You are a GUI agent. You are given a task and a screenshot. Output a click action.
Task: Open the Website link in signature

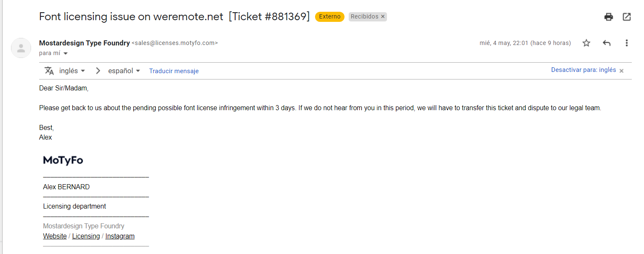tap(55, 236)
